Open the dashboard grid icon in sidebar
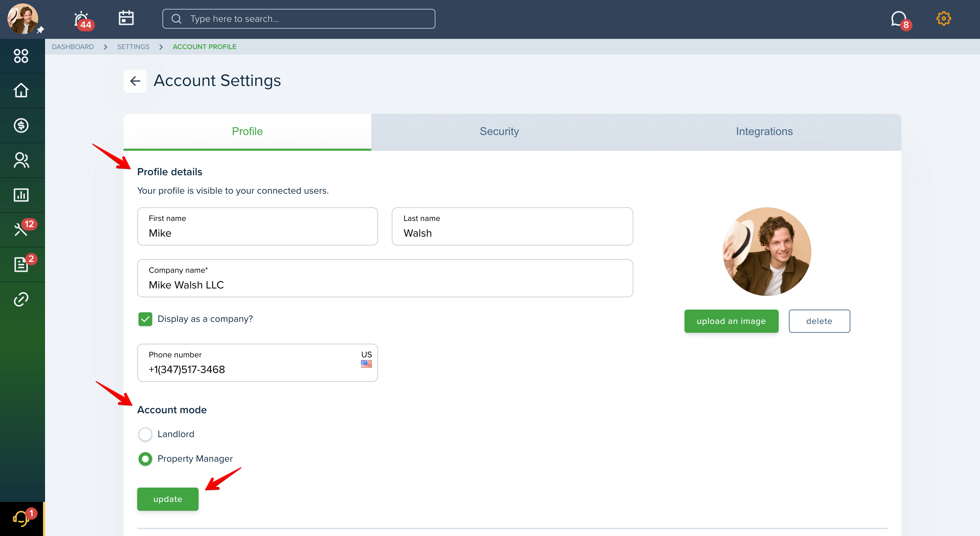The width and height of the screenshot is (980, 536). [21, 56]
